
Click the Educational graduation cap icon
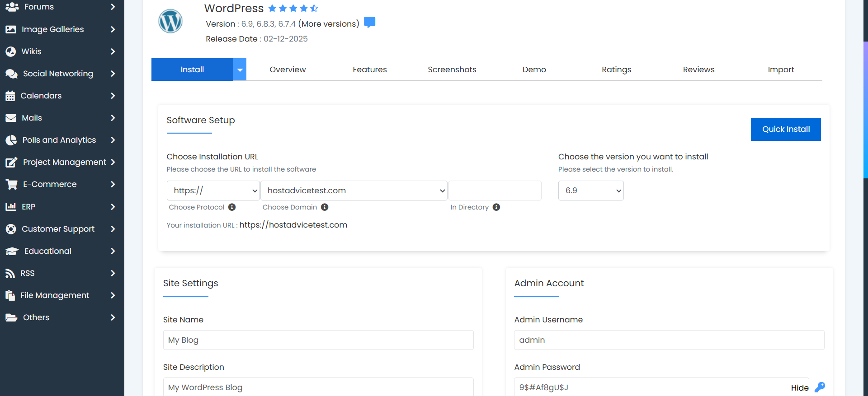(12, 251)
